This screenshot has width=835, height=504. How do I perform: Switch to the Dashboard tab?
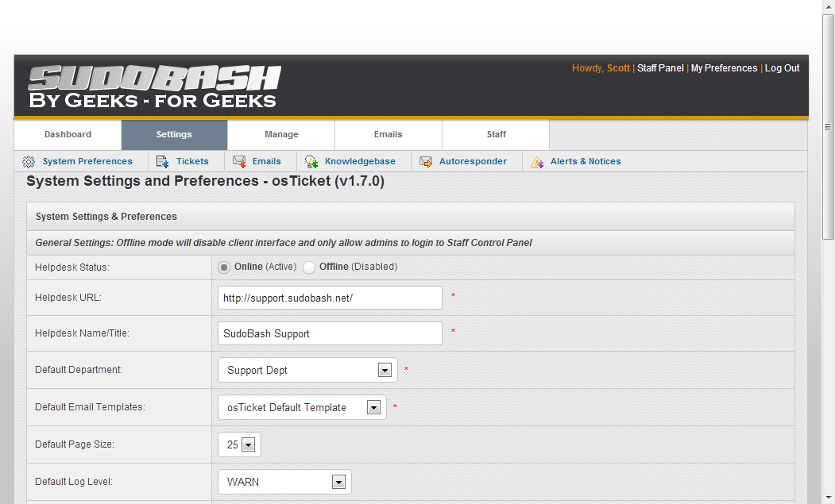pos(68,135)
